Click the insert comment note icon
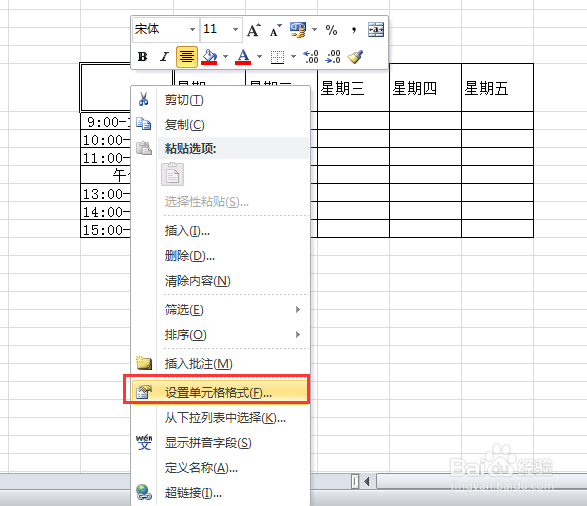Image resolution: width=587 pixels, height=506 pixels. pos(144,363)
